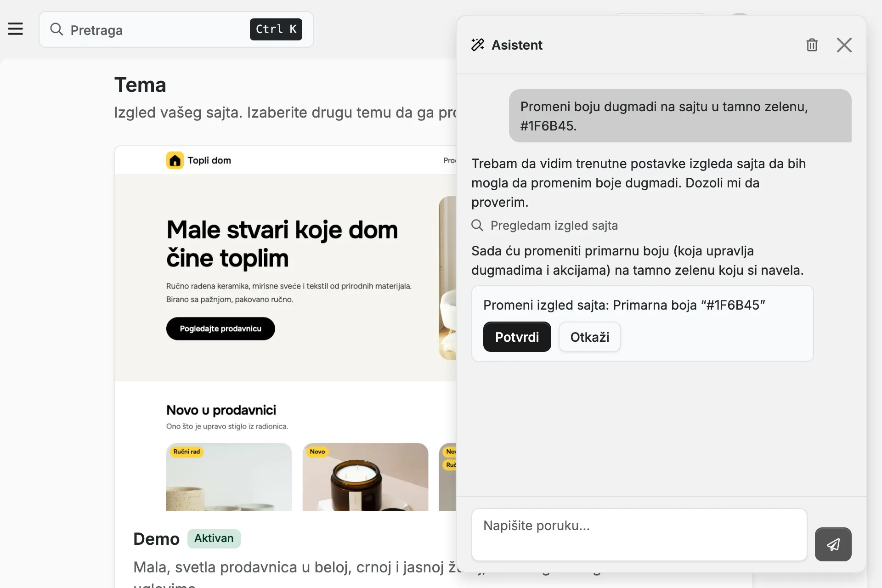This screenshot has height=588, width=882.
Task: Click the Demo theme name
Action: (x=156, y=539)
